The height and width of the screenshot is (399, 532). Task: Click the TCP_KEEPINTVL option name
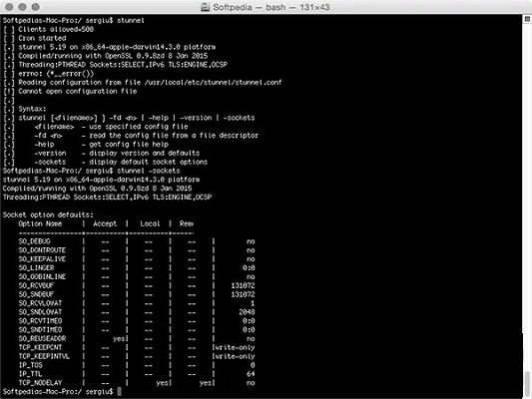pos(44,356)
